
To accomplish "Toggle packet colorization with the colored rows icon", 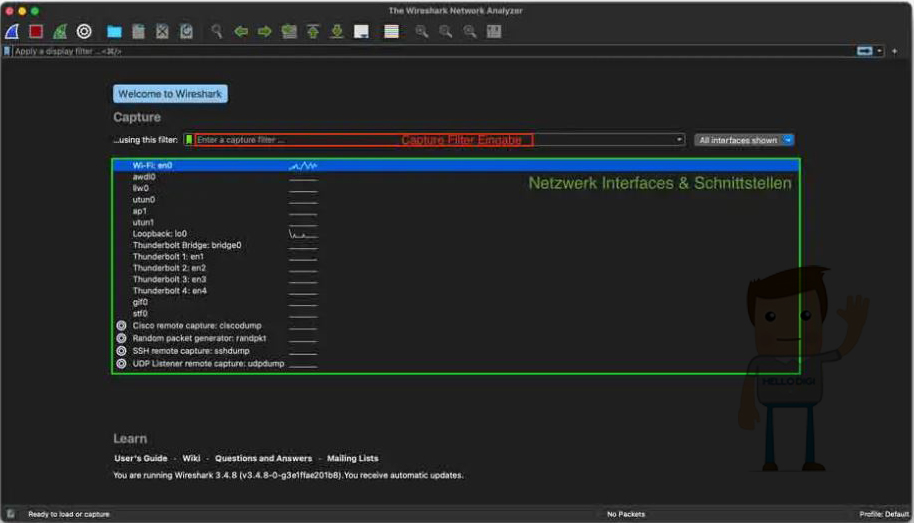I will pyautogui.click(x=391, y=32).
